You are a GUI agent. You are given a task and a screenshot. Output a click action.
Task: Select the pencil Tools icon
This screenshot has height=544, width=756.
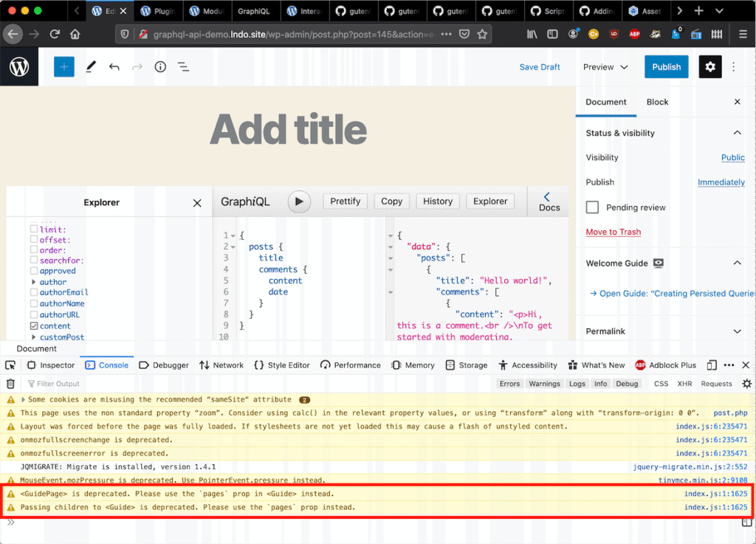coord(91,67)
